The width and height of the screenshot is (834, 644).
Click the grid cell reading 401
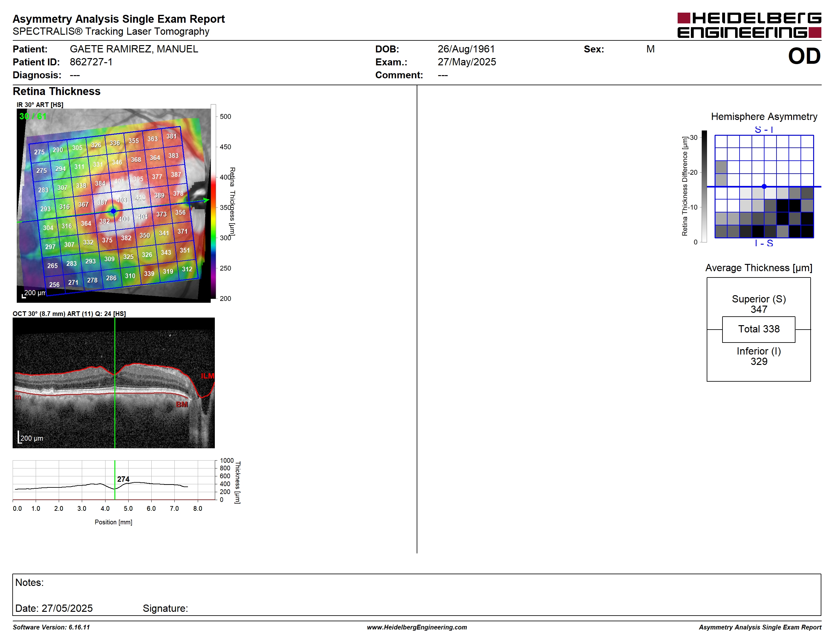pyautogui.click(x=119, y=181)
